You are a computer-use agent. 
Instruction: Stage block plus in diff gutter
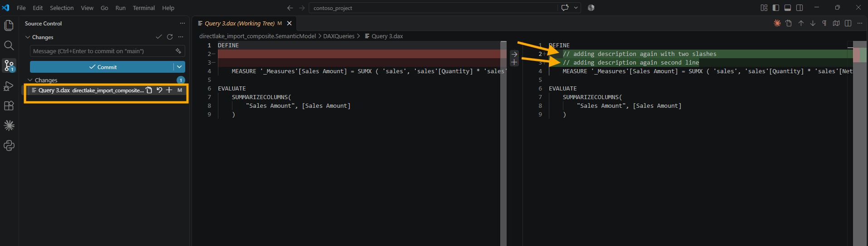point(514,62)
